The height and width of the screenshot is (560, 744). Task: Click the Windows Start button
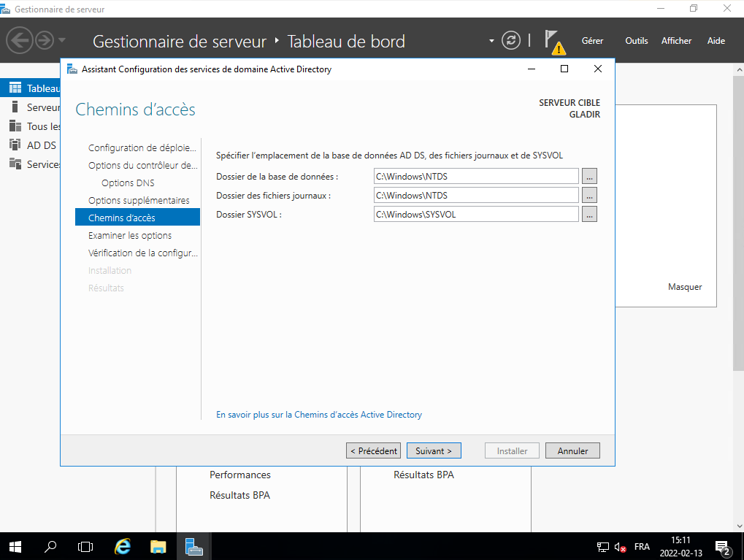click(x=15, y=546)
